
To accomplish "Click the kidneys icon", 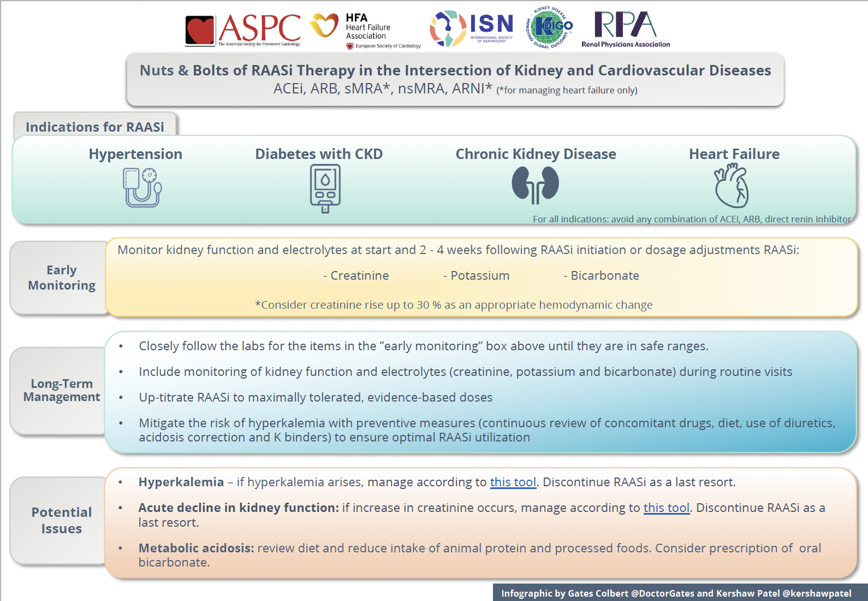I will click(535, 185).
